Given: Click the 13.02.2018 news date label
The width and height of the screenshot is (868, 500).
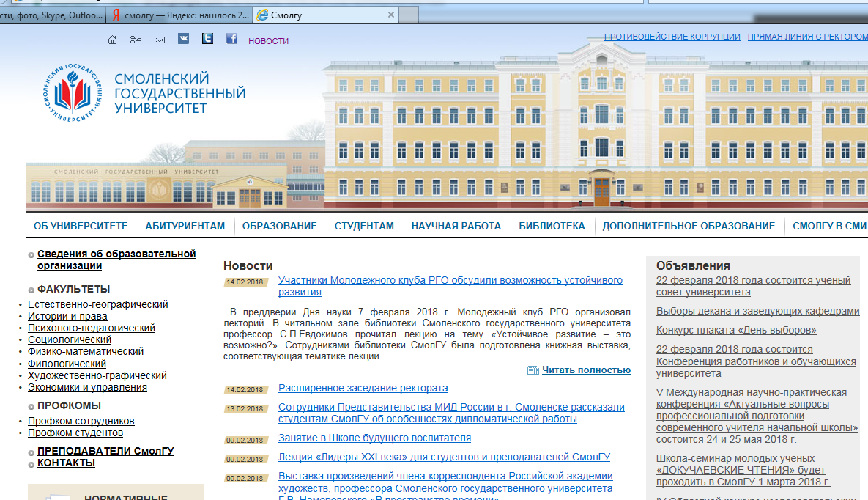Looking at the screenshot, I should tap(245, 409).
